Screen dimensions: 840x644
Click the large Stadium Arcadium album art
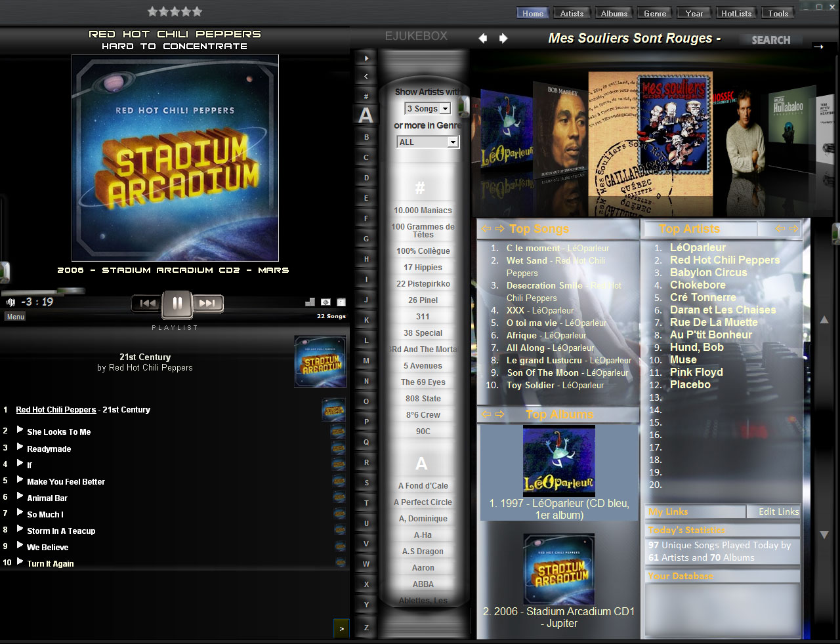coord(175,158)
